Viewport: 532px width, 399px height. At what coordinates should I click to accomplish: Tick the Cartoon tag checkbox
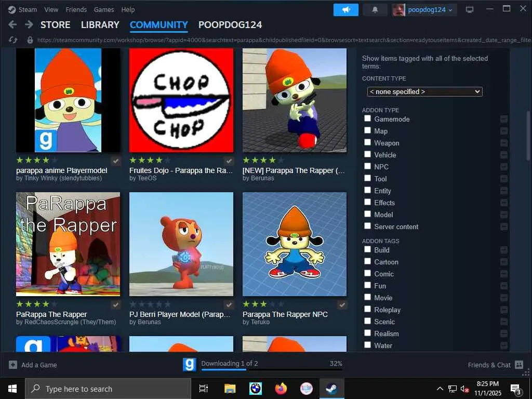tap(367, 261)
